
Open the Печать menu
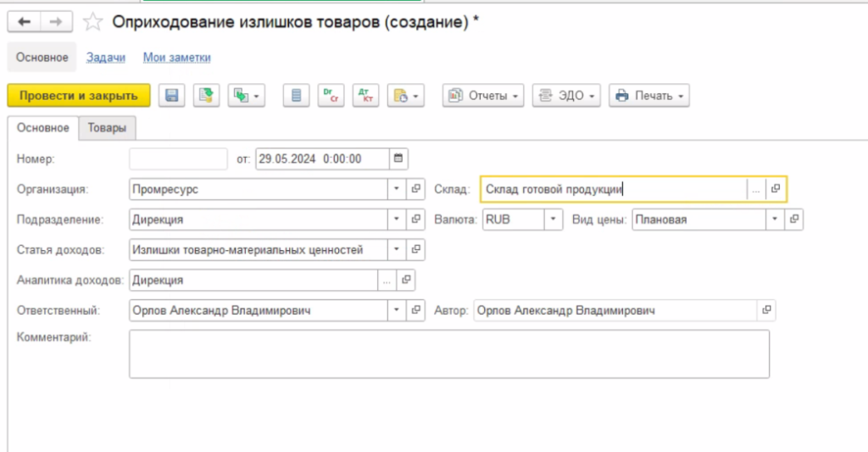coord(649,96)
